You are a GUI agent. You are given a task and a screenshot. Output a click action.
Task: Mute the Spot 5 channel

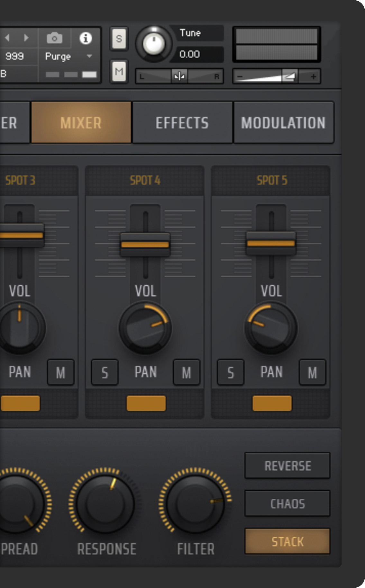pyautogui.click(x=312, y=373)
